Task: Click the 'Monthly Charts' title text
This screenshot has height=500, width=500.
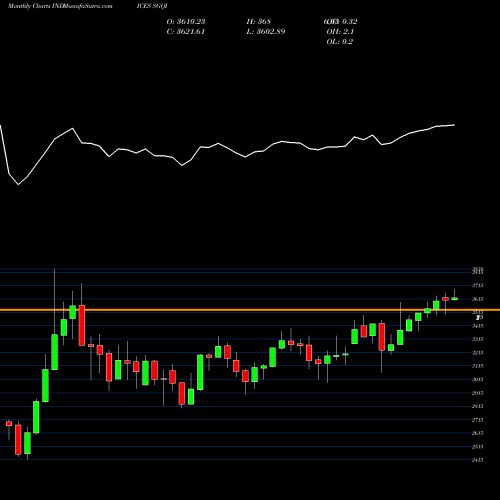Action: click(29, 6)
